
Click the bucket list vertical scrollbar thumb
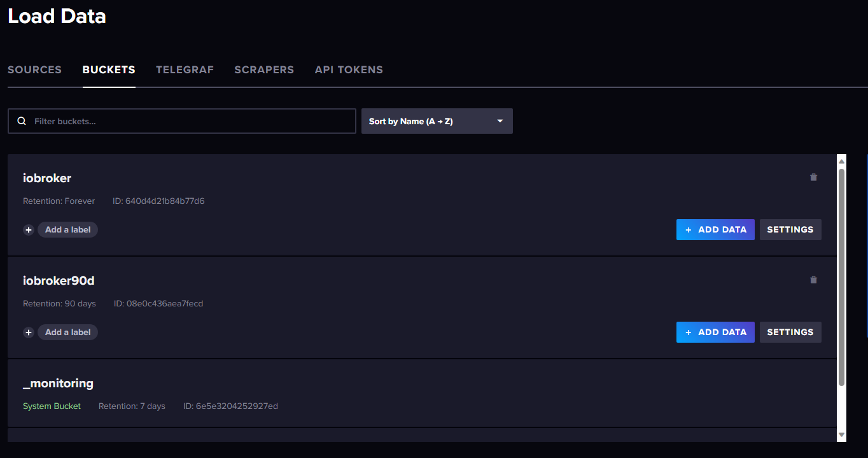(x=841, y=277)
